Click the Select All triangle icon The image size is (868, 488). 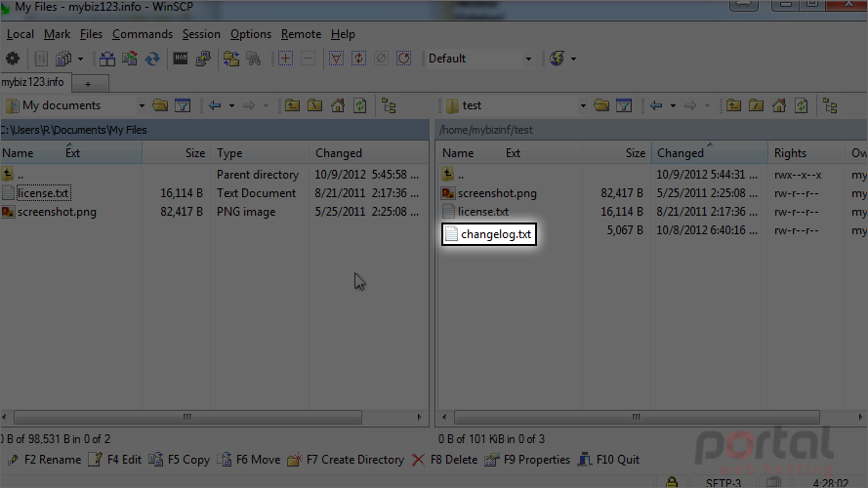pos(336,59)
